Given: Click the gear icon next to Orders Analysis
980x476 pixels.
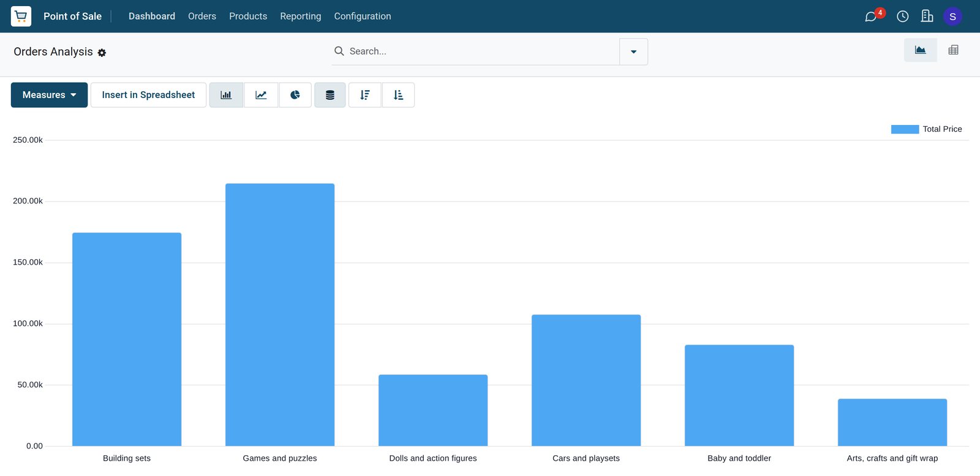Looking at the screenshot, I should coord(102,53).
